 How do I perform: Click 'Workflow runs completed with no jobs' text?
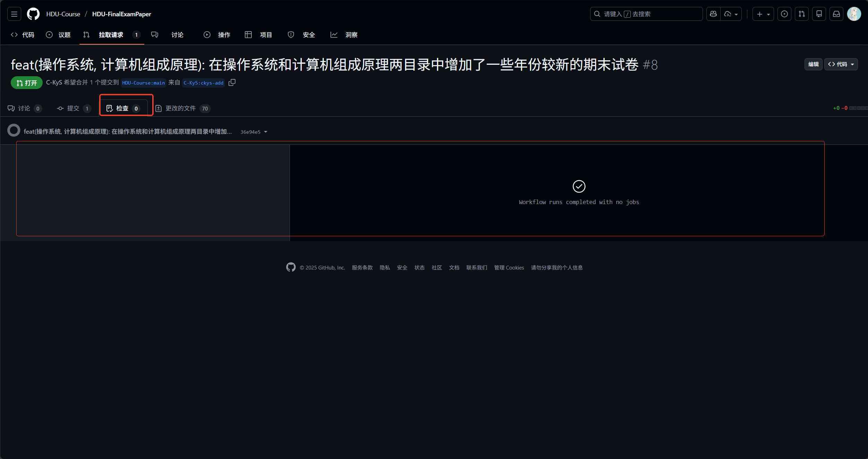point(579,202)
